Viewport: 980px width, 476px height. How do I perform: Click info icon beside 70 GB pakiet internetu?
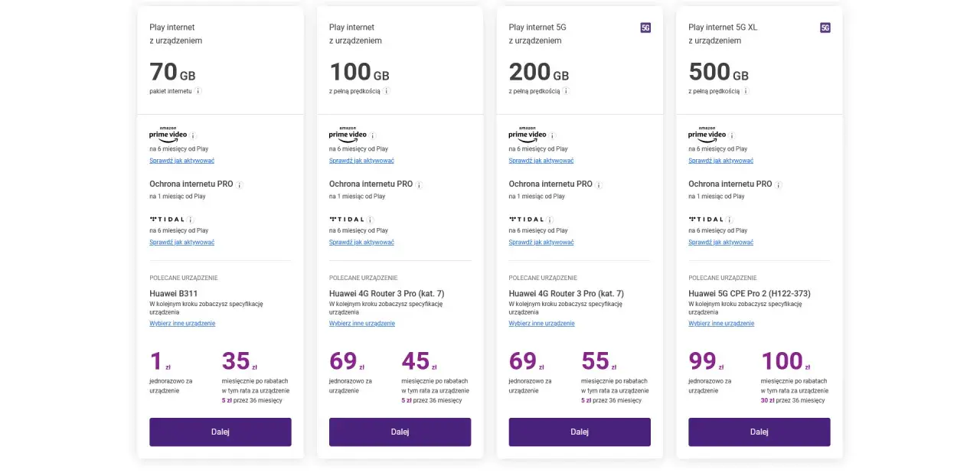tap(198, 91)
